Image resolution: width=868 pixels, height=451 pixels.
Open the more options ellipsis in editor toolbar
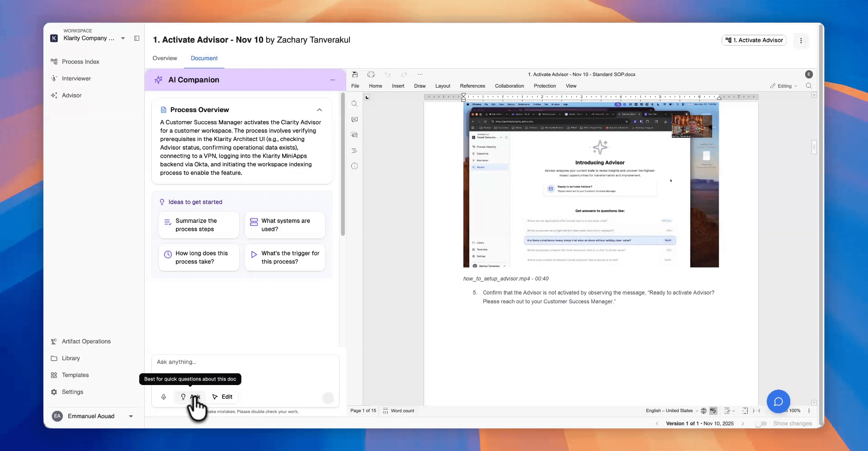pyautogui.click(x=420, y=75)
